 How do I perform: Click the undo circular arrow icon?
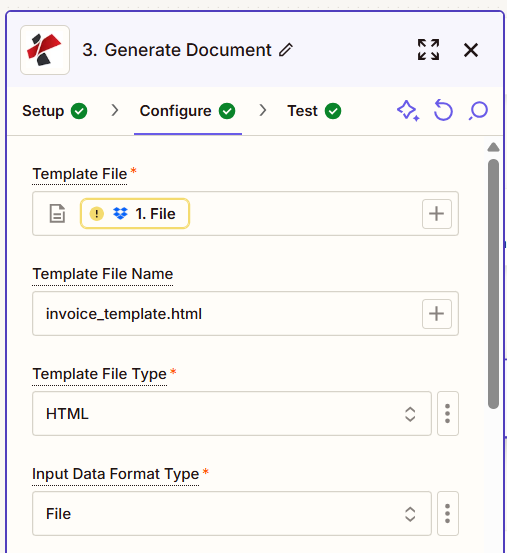(x=443, y=110)
